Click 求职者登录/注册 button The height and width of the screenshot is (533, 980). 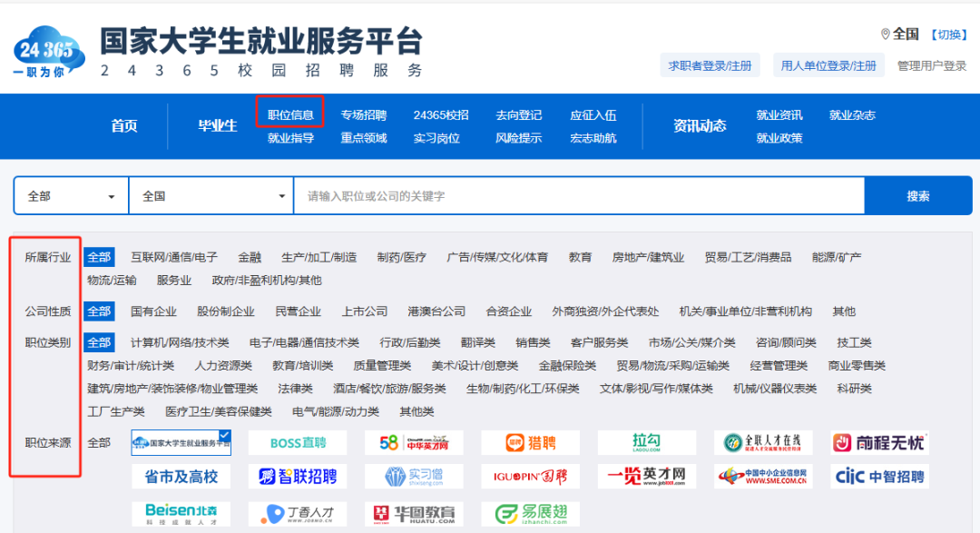click(x=710, y=65)
